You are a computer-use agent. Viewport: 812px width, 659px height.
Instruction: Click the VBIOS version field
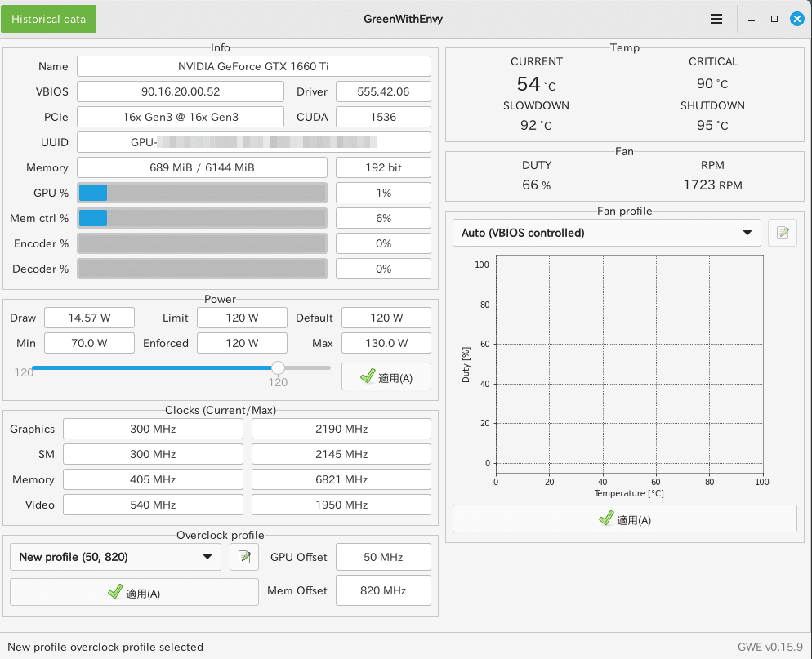point(181,91)
